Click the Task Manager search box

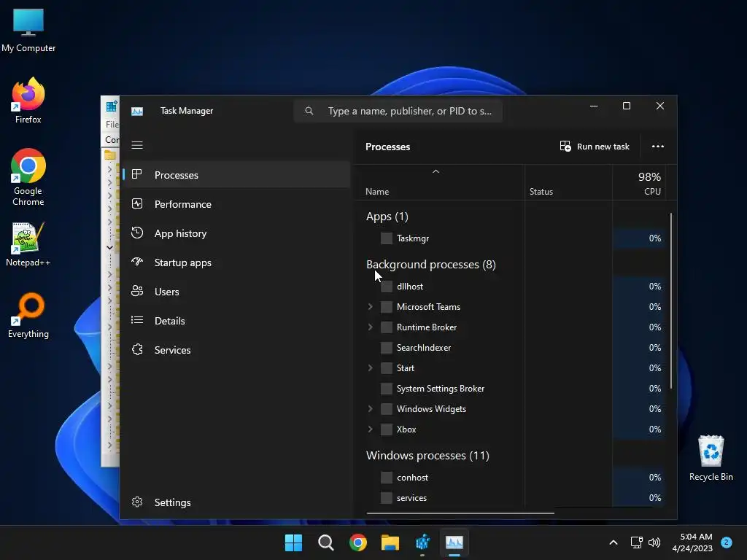click(398, 111)
